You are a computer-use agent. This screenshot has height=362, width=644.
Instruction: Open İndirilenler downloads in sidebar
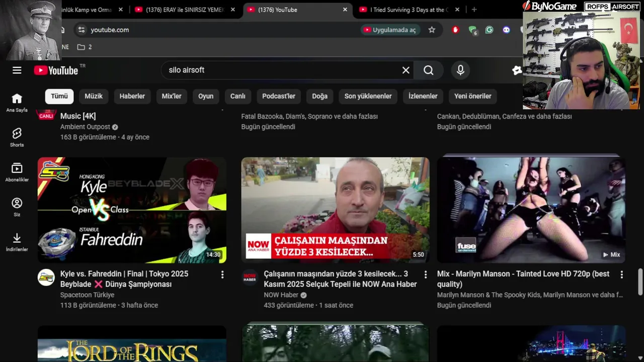pos(17,242)
